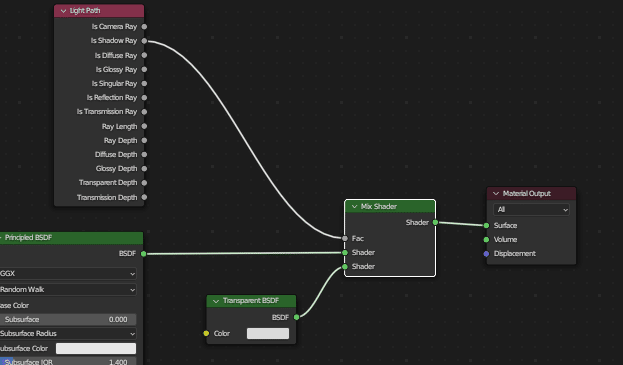623x365 pixels.
Task: Click the Transparent BSDF color swatch
Action: 268,334
